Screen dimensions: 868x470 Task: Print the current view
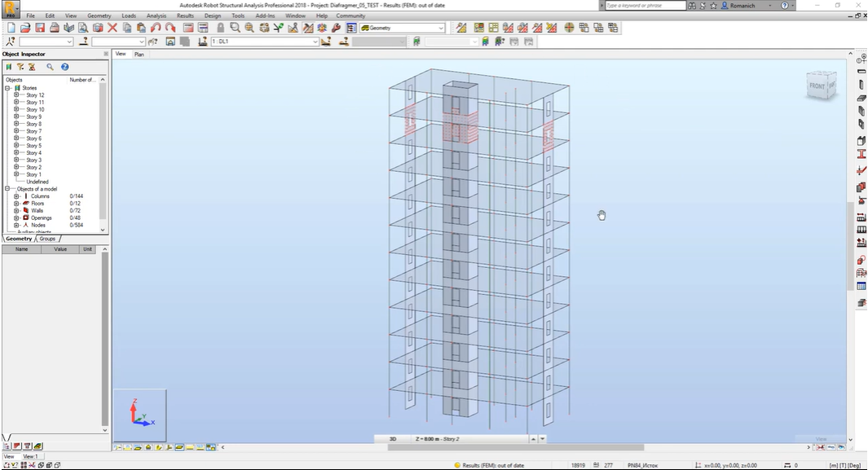(55, 28)
